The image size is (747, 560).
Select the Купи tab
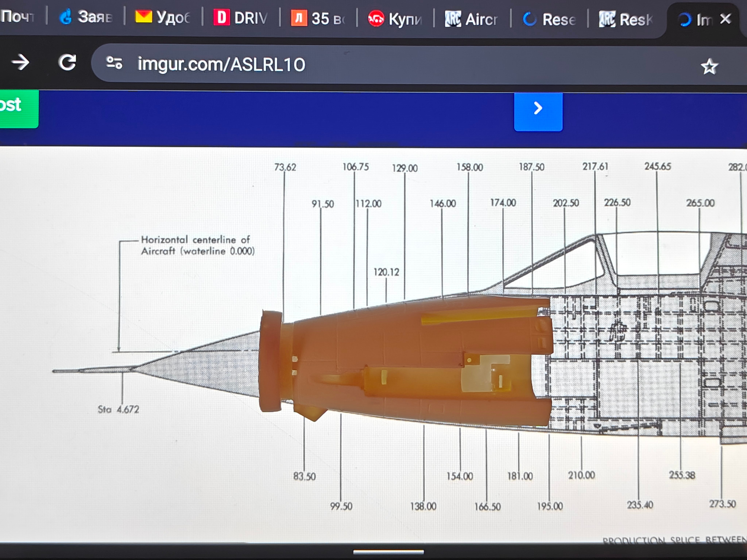click(395, 19)
